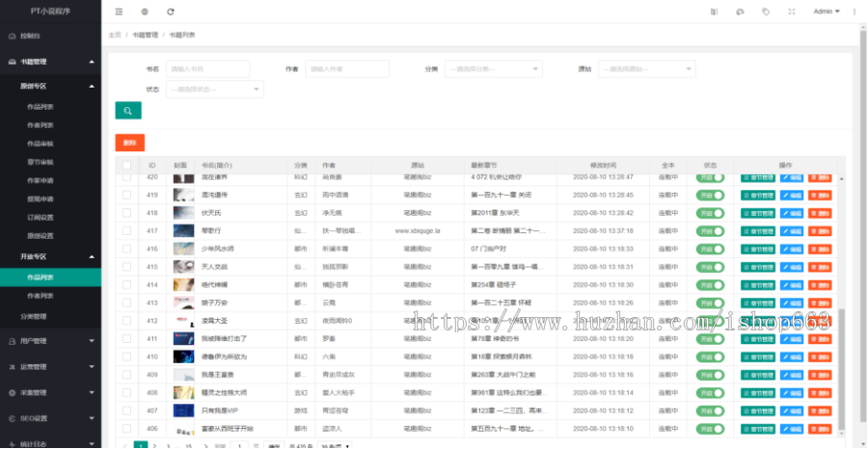Click the 书名 book name input field
Screen dimensions: 868x449
click(x=207, y=69)
